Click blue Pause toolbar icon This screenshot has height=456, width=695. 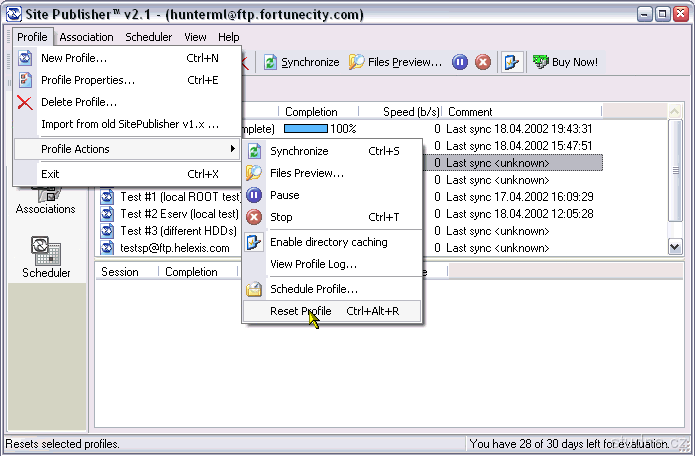click(x=460, y=62)
